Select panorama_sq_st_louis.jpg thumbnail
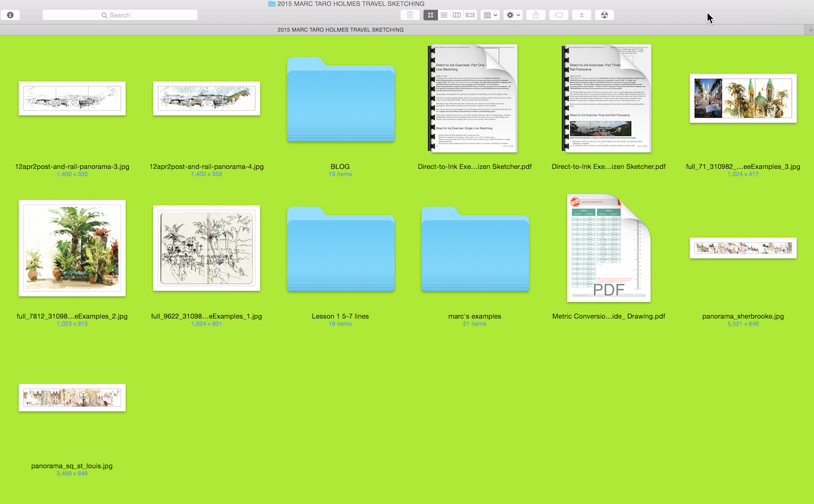 point(72,398)
